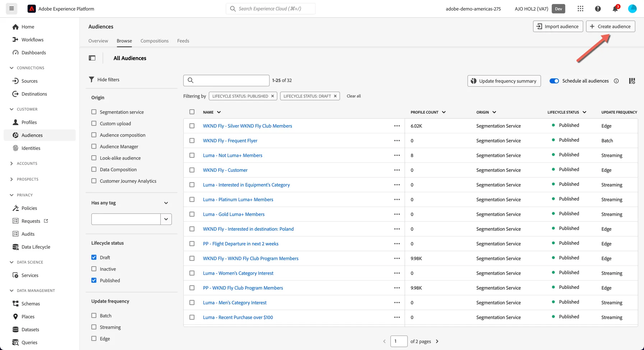Remove the Lifecycle Status: Published filter chip
The height and width of the screenshot is (350, 644).
[272, 96]
